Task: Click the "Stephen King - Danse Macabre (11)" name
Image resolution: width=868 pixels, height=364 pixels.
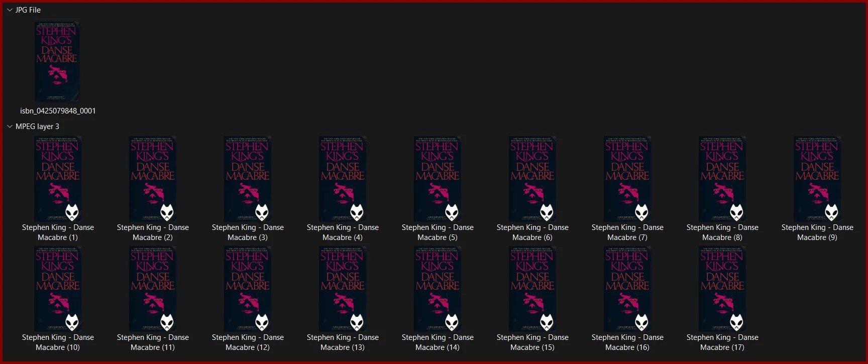Action: point(153,342)
